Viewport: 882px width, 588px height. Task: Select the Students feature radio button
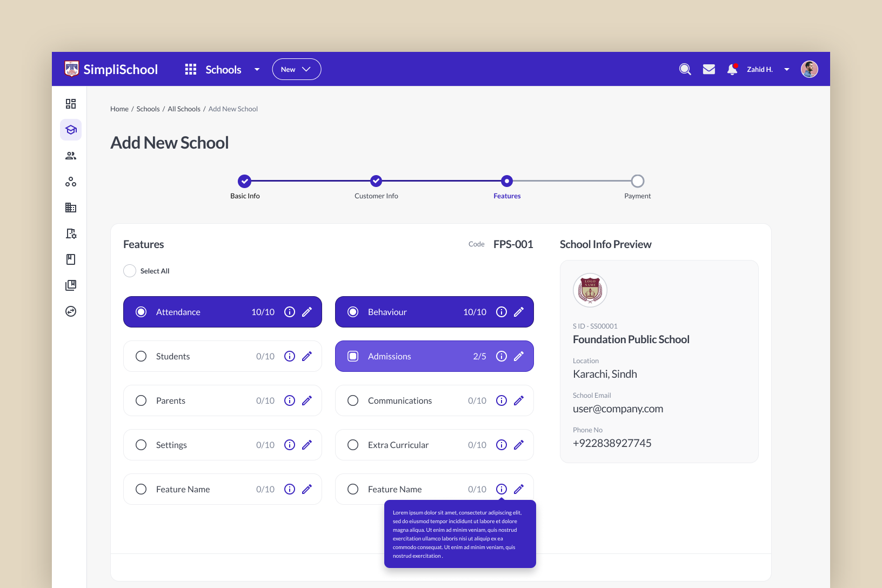coord(141,356)
